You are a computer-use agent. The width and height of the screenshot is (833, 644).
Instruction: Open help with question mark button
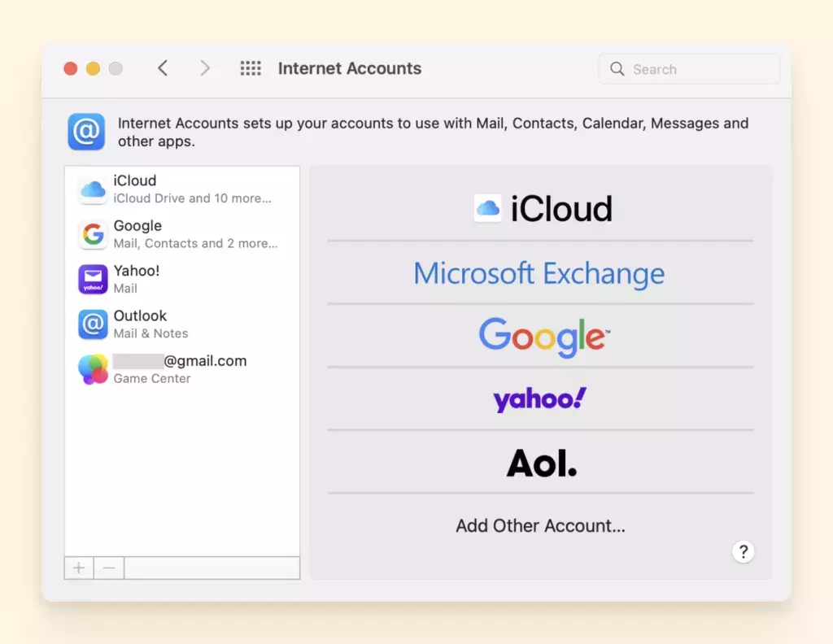744,552
